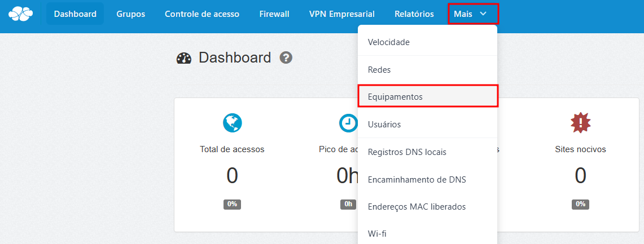This screenshot has width=644, height=244.
Task: Click the dashboard gauge icon beside the title
Action: pyautogui.click(x=185, y=58)
